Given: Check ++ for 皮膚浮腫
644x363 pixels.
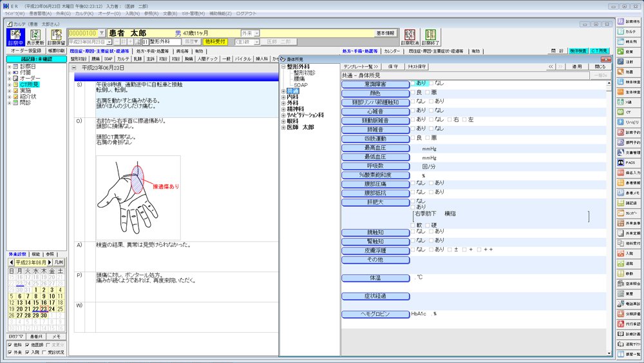Looking at the screenshot, I should [x=479, y=250].
